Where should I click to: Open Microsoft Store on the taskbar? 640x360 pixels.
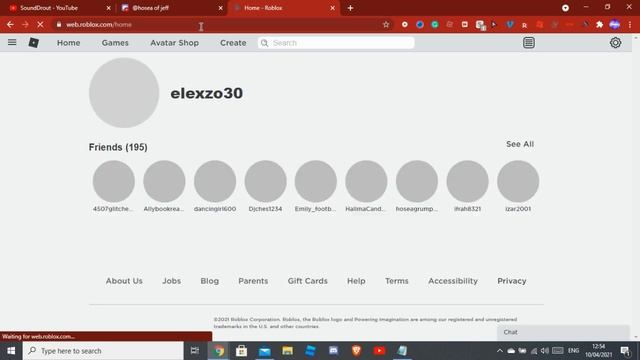(241, 351)
